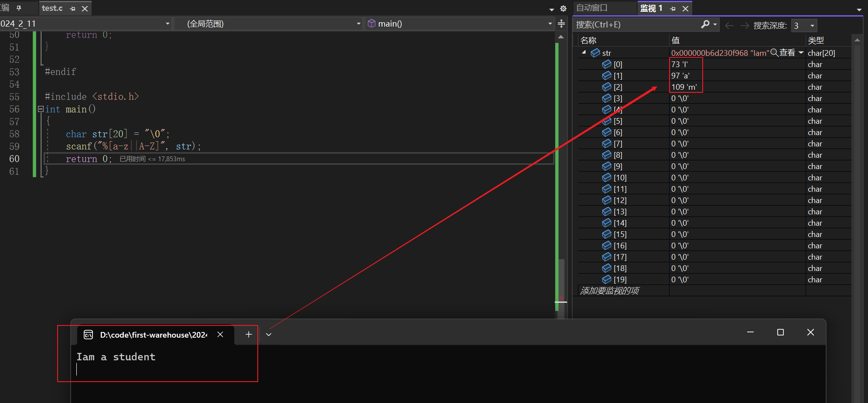
Task: Click the #include <stdio.h> line
Action: tap(92, 96)
